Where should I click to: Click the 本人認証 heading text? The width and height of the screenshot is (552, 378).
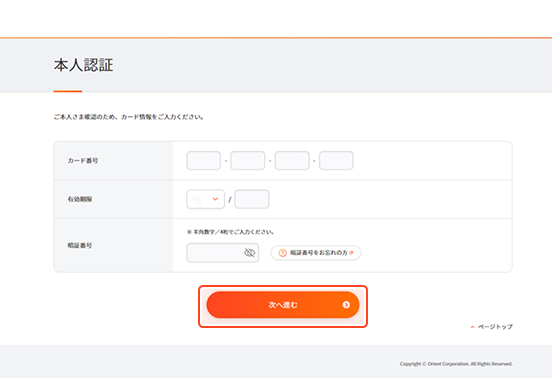click(x=83, y=65)
